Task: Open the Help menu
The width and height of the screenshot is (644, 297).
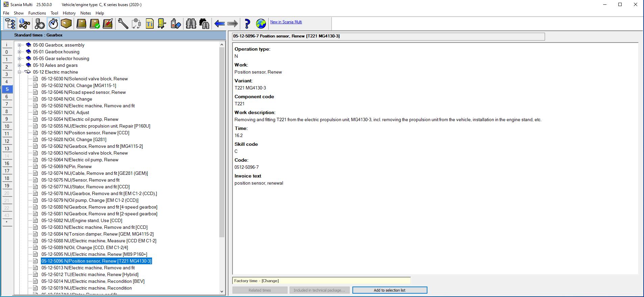Action: pos(100,13)
